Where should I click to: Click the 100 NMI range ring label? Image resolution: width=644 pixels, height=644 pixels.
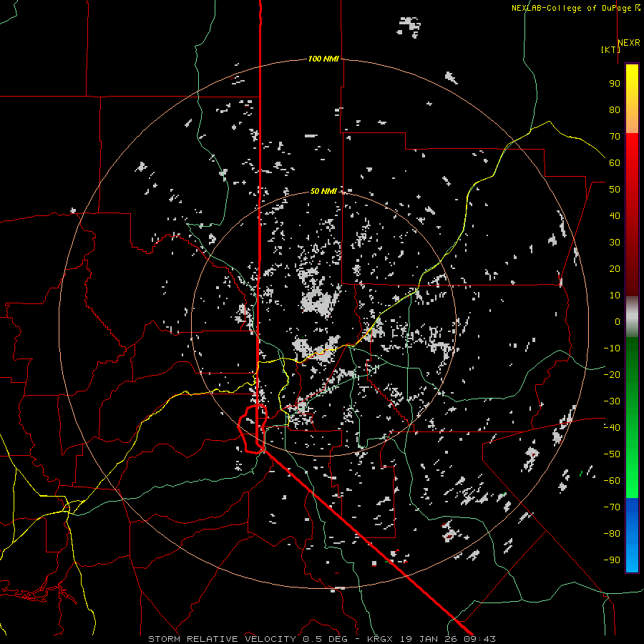pos(323,59)
